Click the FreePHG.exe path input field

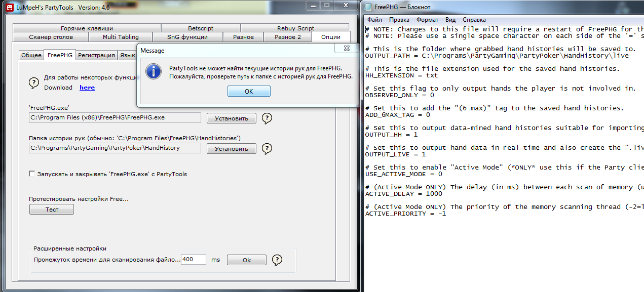[x=115, y=117]
